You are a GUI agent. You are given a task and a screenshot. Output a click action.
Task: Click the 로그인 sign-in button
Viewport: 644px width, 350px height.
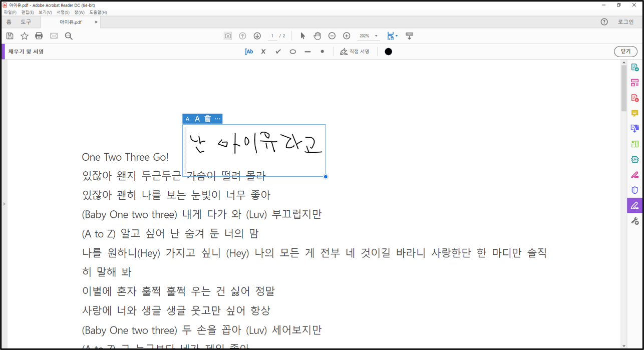pyautogui.click(x=625, y=22)
